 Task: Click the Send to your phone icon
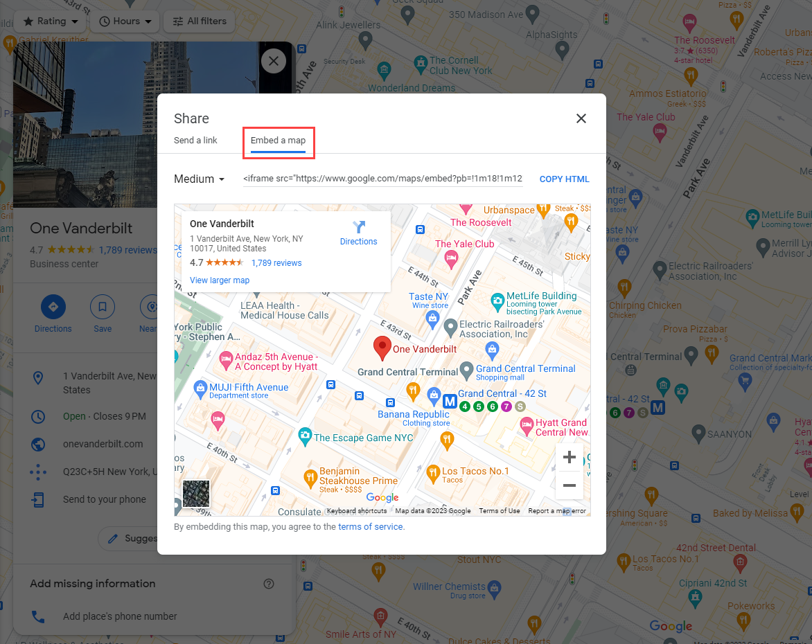(37, 499)
